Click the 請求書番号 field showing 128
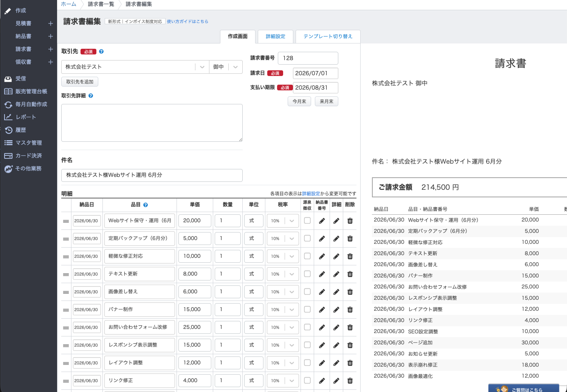The width and height of the screenshot is (567, 392). click(308, 58)
